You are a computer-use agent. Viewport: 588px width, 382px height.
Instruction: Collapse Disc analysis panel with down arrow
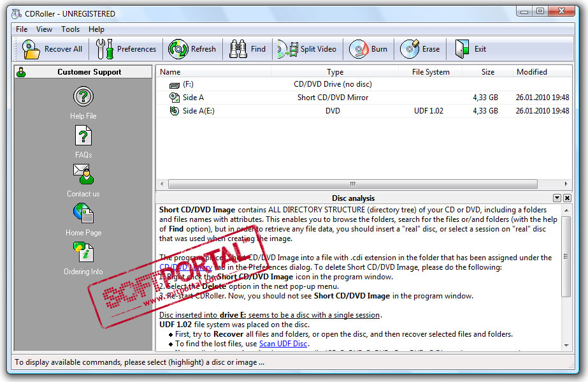pyautogui.click(x=557, y=198)
